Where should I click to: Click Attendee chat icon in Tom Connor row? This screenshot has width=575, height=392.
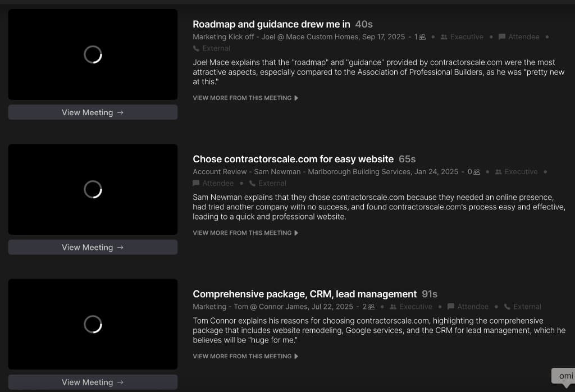[451, 307]
